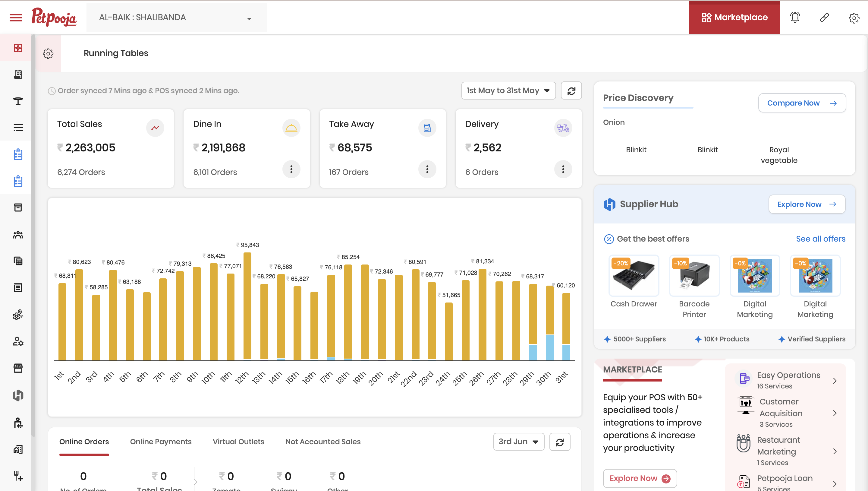Image resolution: width=868 pixels, height=491 pixels.
Task: Open the fork plus icon in sidebar
Action: [18, 476]
